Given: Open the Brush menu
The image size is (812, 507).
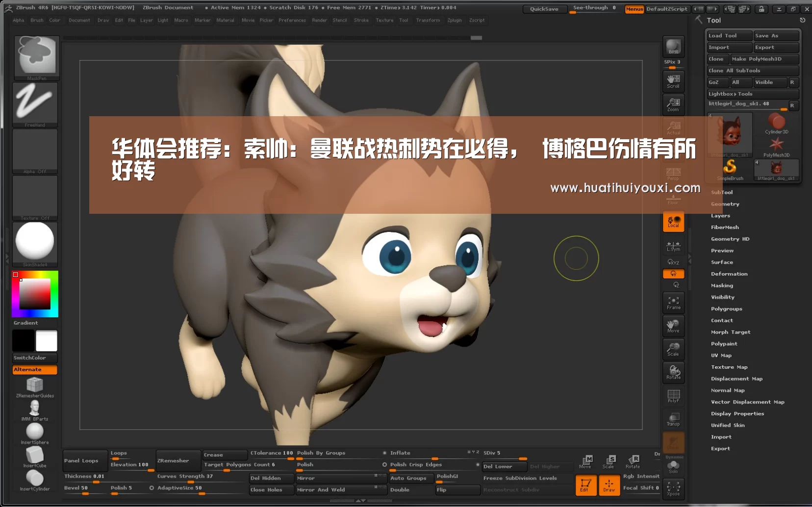Looking at the screenshot, I should pos(37,20).
